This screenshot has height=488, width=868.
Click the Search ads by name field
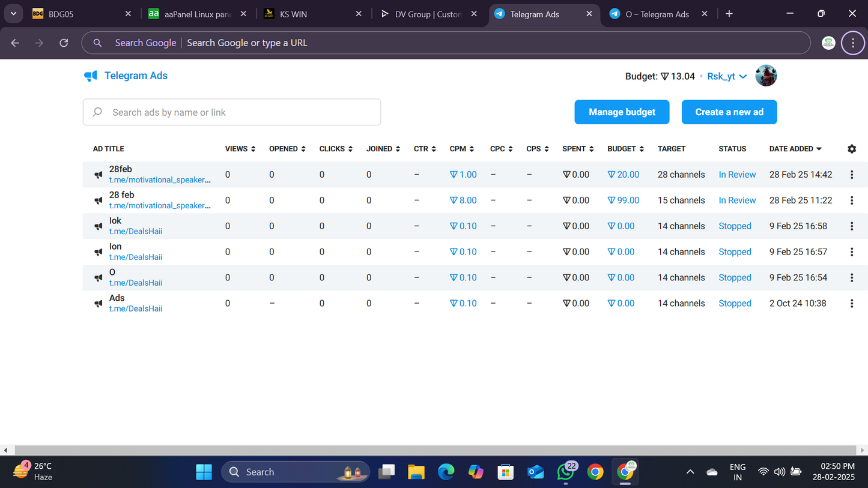click(232, 112)
